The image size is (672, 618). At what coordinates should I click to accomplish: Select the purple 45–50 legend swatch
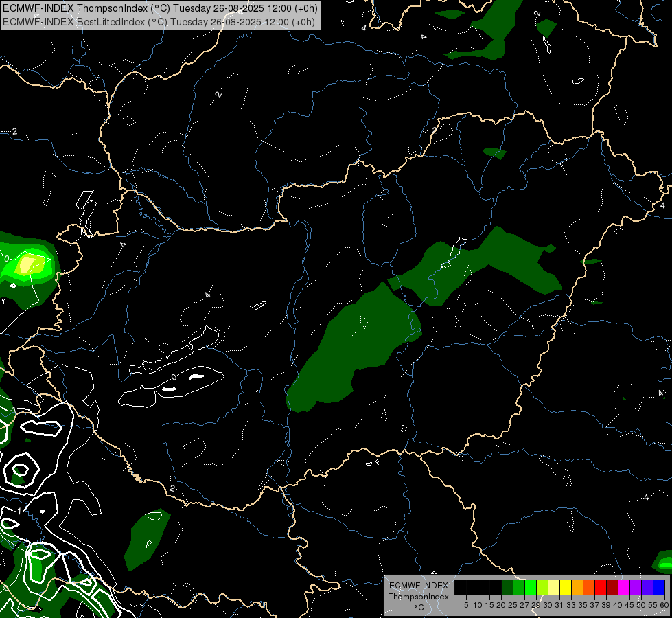pos(636,587)
